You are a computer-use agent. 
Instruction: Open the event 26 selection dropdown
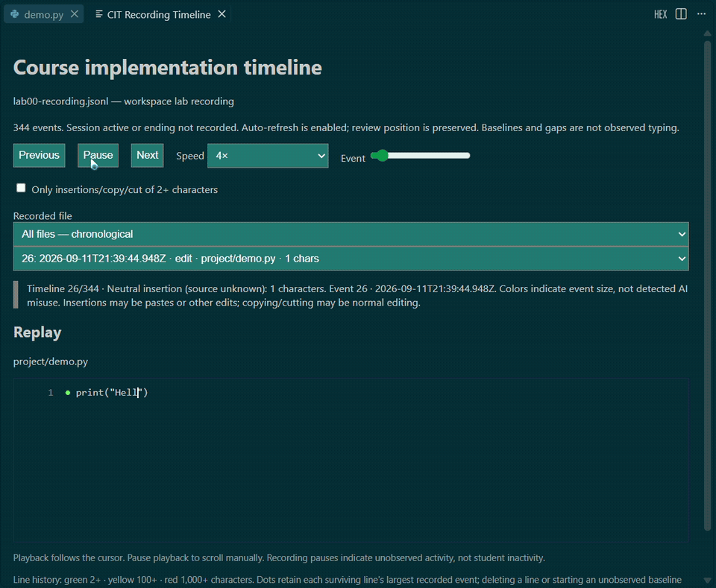click(x=351, y=259)
